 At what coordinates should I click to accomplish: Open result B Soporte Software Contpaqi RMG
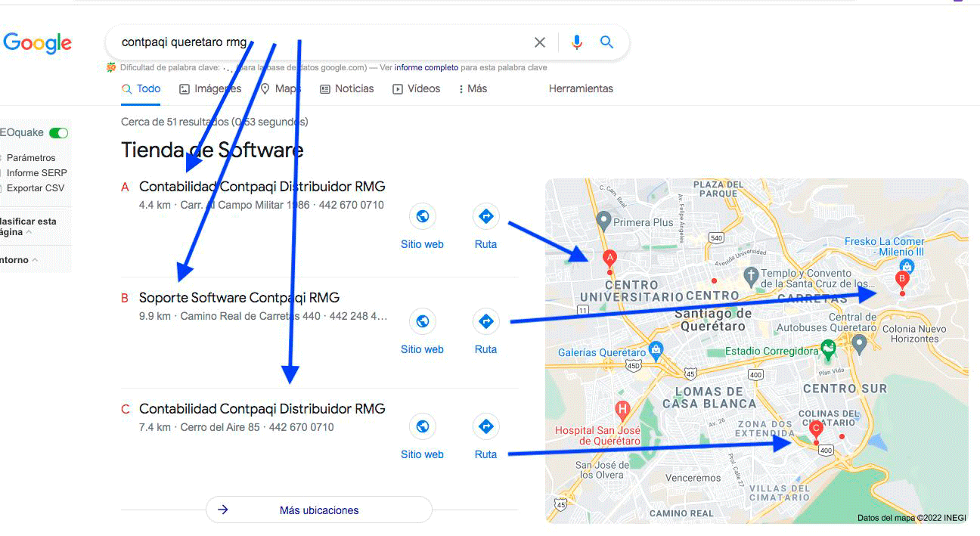tap(239, 297)
